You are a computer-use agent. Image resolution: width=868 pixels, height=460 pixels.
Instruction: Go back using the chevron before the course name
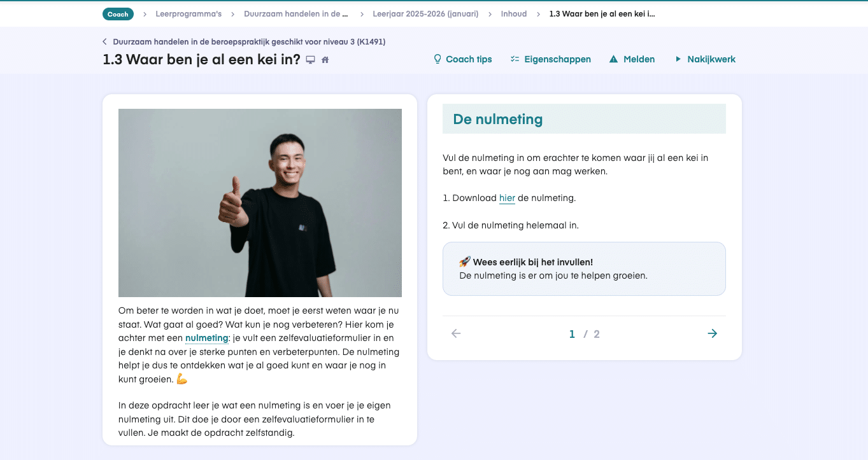(104, 41)
